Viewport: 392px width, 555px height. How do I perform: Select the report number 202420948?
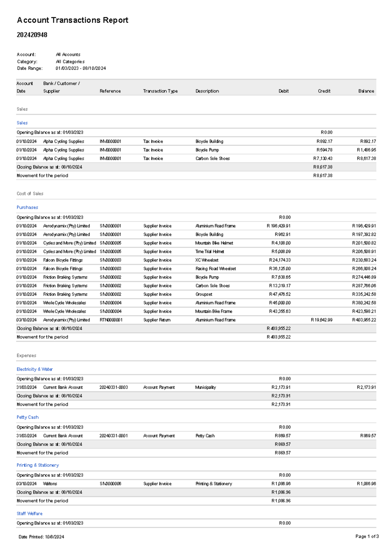coord(32,35)
